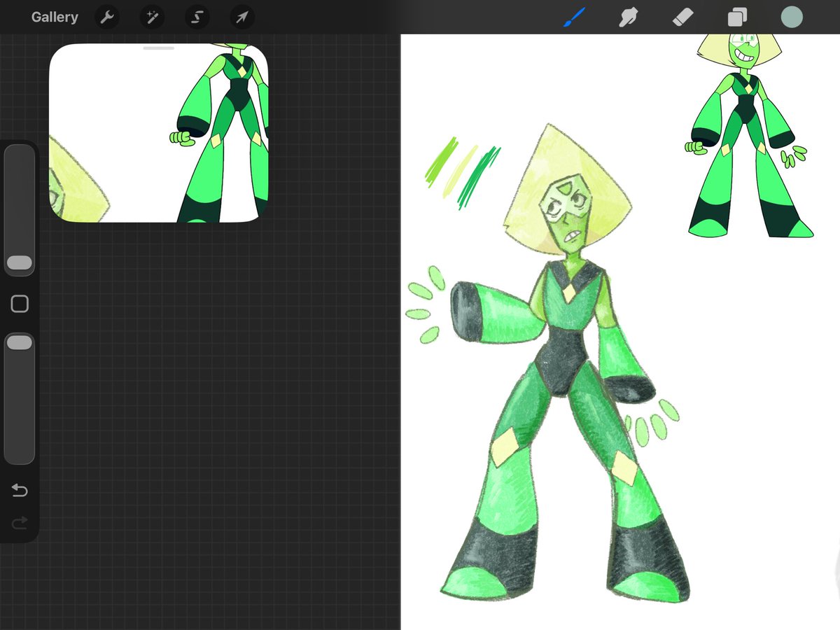
Task: Open the Actions wrench menu
Action: [x=107, y=17]
